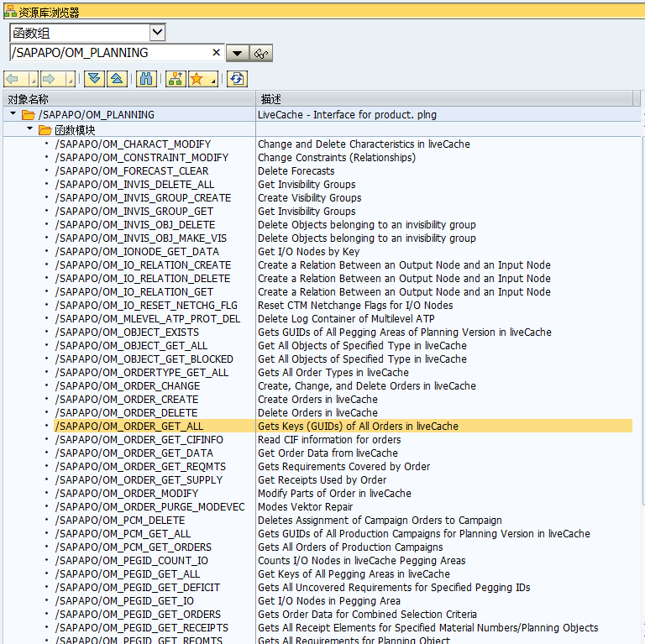Screen dimensions: 645x644
Task: Select /SAPAPO/OM_PEGID_GET_RECEIPTS entry
Action: pyautogui.click(x=142, y=627)
